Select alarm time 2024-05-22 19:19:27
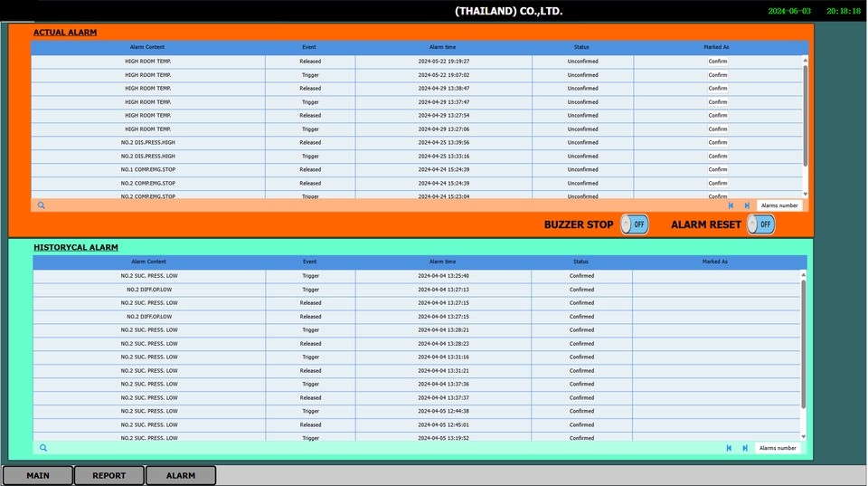Screen dimensions: 868x486 point(444,62)
